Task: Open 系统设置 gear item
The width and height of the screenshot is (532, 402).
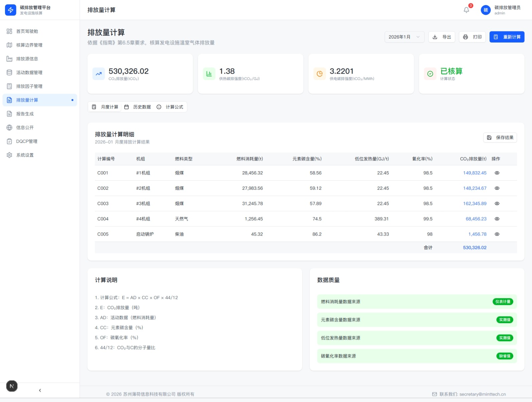Action: (25, 155)
